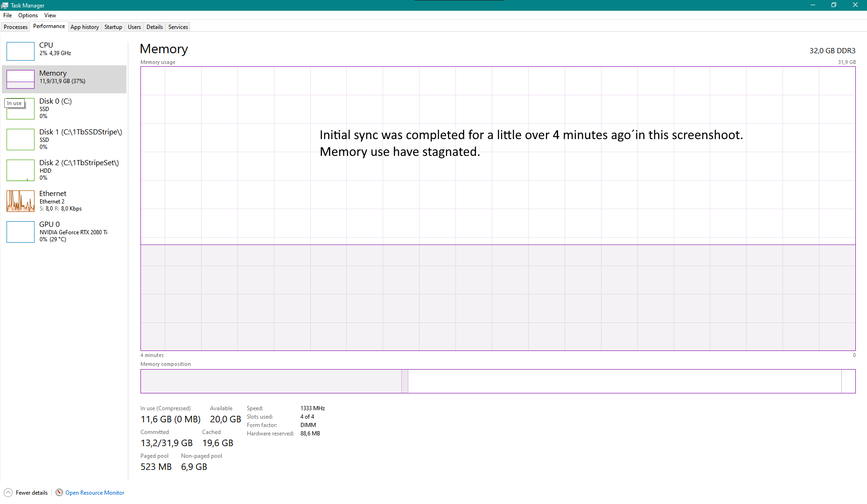Click the 523 MB paged pool value

click(156, 467)
